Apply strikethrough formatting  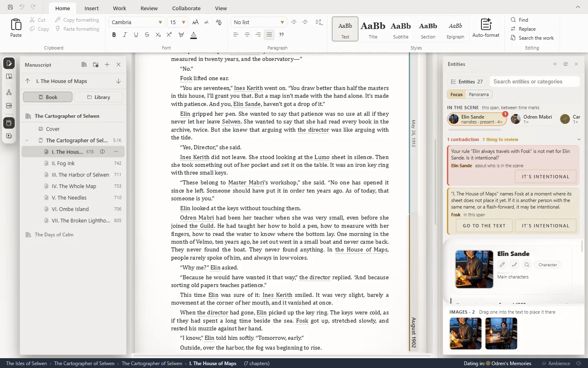tap(147, 35)
